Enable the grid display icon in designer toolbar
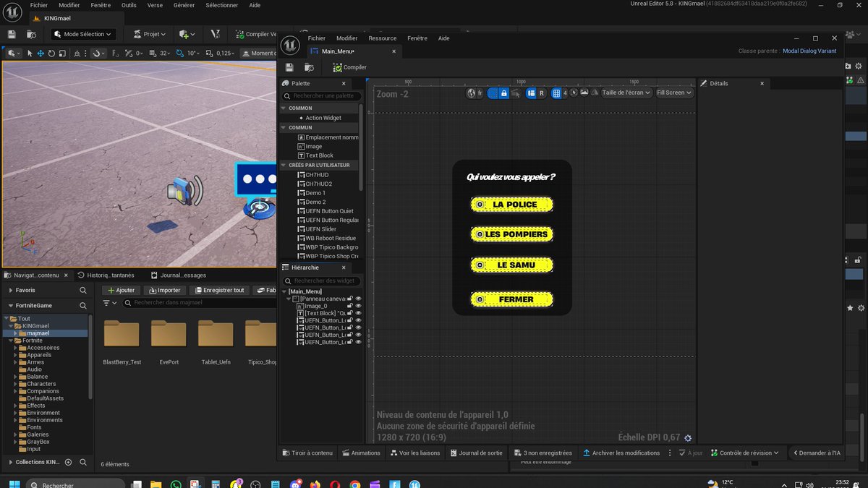 pyautogui.click(x=558, y=93)
